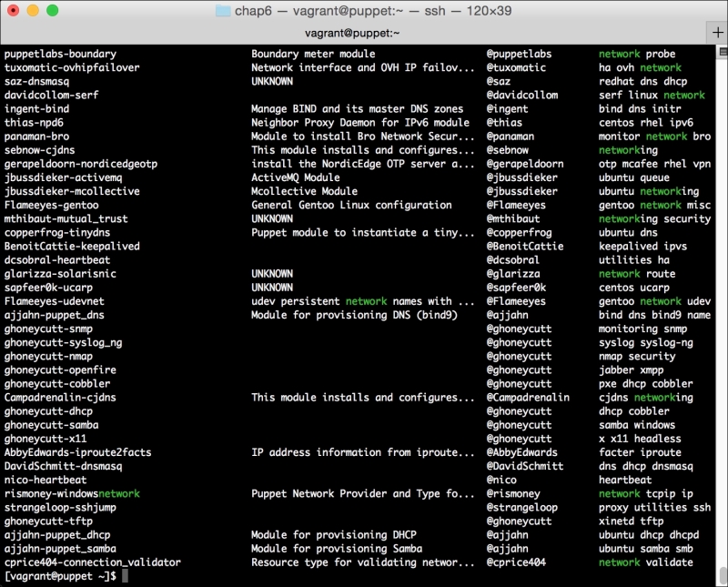Click the Module for provisioning Samba description
728x587 pixels.
pyautogui.click(x=319, y=549)
